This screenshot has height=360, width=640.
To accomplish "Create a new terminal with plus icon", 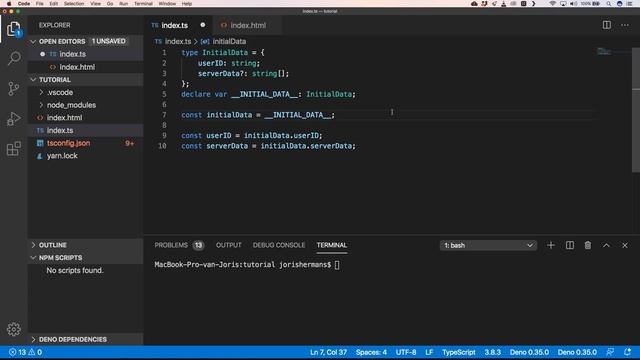I will pyautogui.click(x=551, y=245).
